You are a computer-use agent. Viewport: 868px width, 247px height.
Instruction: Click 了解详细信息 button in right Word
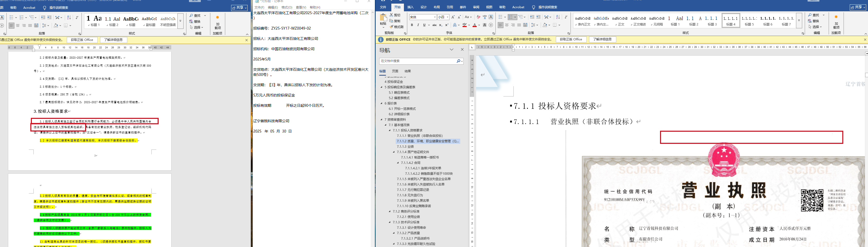click(x=602, y=39)
